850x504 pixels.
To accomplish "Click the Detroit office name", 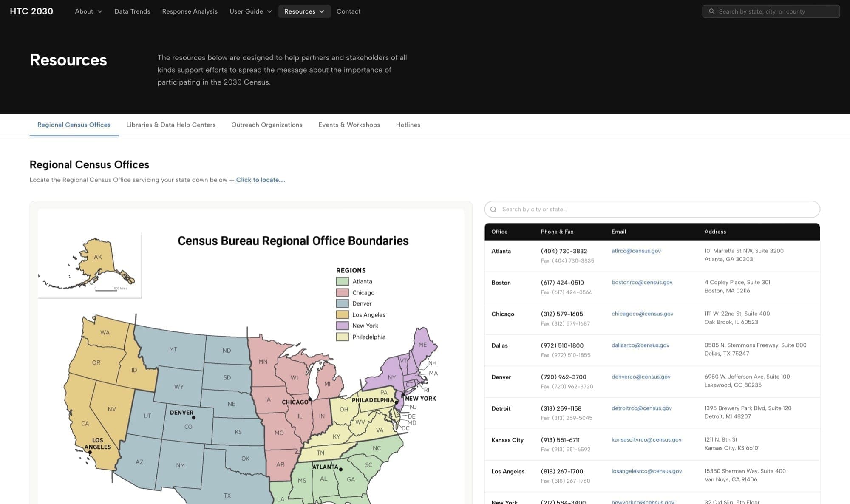I will [x=501, y=408].
